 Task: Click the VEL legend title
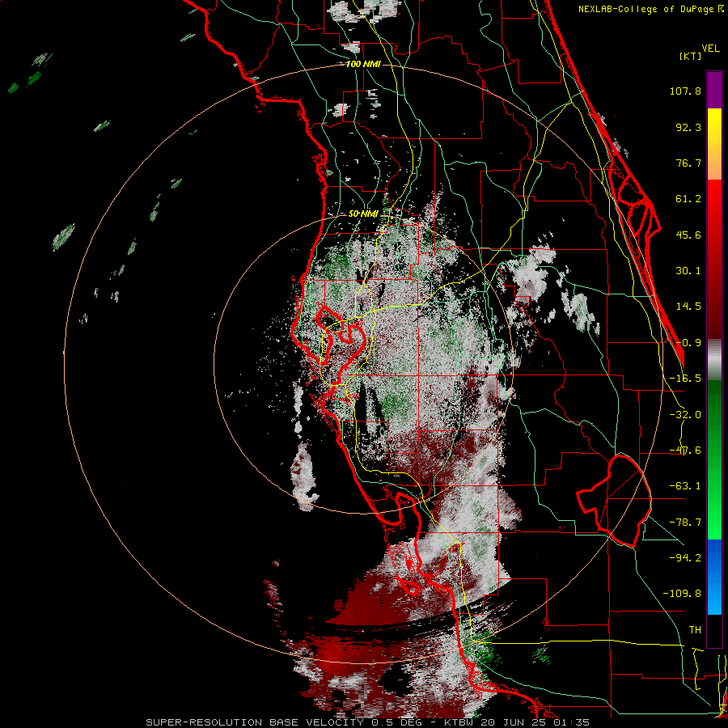(710, 49)
